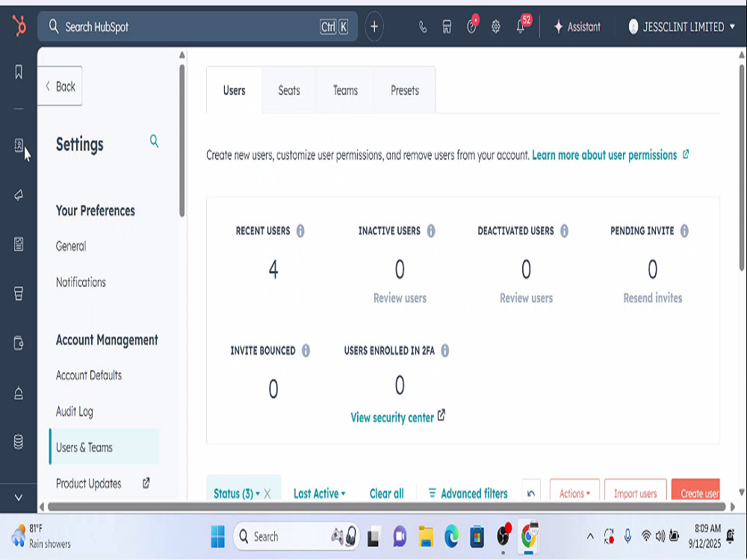Open the settings gear icon
Viewport: 747px width, 560px height.
(x=496, y=27)
